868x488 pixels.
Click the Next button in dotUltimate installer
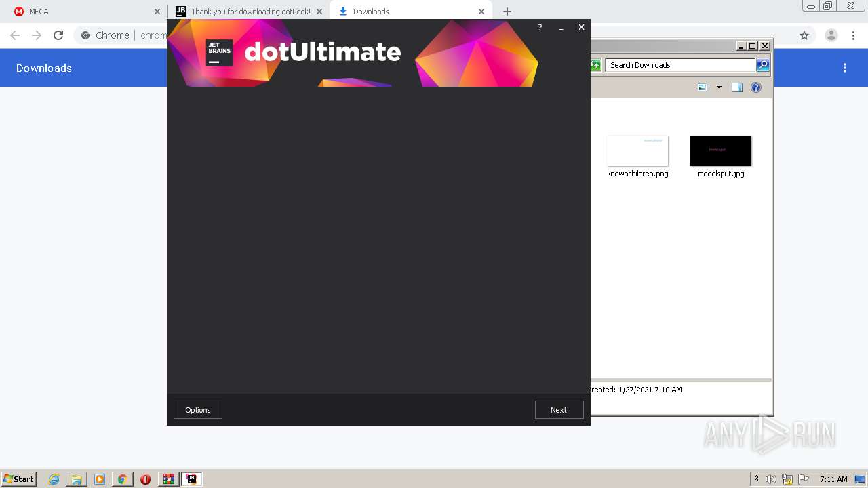point(559,410)
